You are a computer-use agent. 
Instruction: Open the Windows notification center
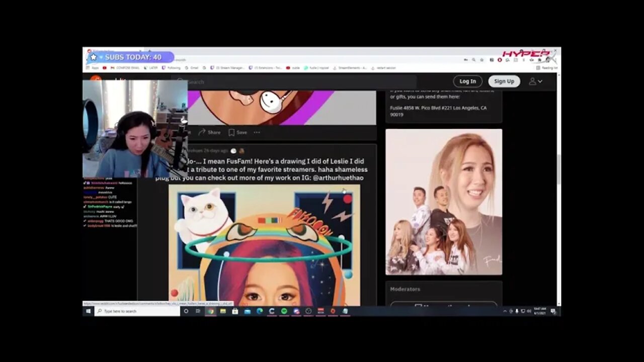click(553, 311)
